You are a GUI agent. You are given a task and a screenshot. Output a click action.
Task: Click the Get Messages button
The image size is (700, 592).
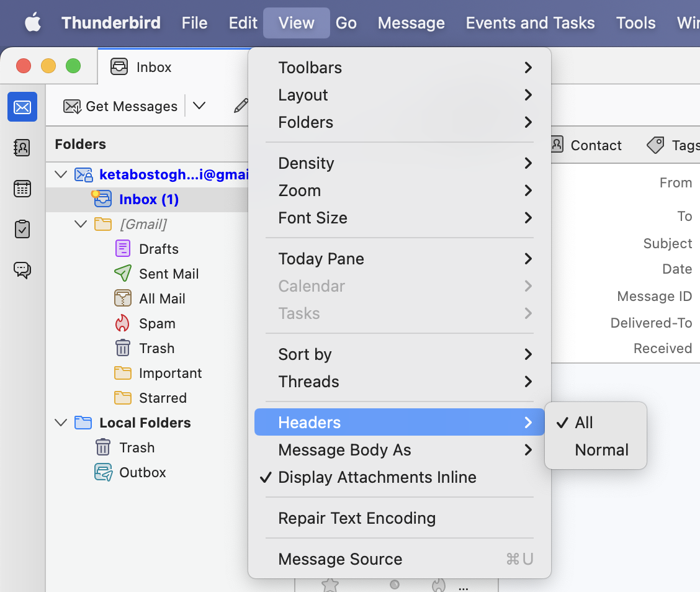pyautogui.click(x=120, y=106)
